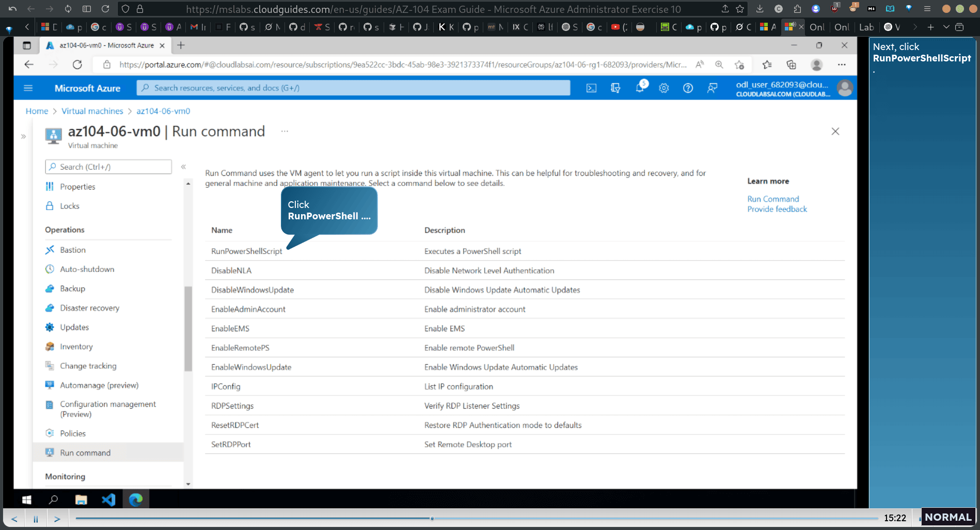
Task: Zoom icon in Edge address bar
Action: coord(719,65)
